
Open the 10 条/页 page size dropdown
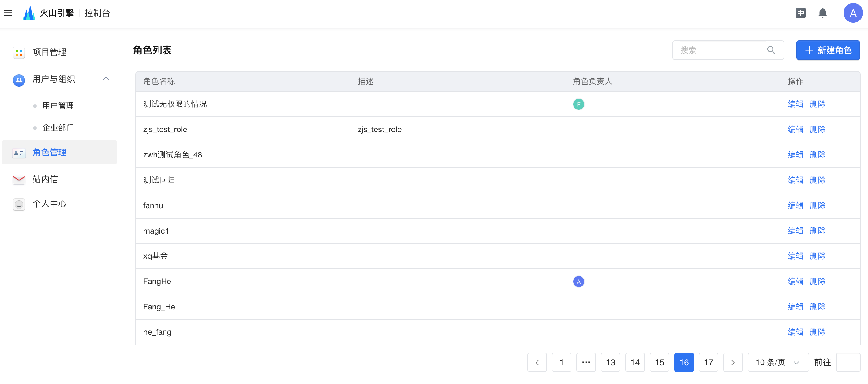point(778,362)
